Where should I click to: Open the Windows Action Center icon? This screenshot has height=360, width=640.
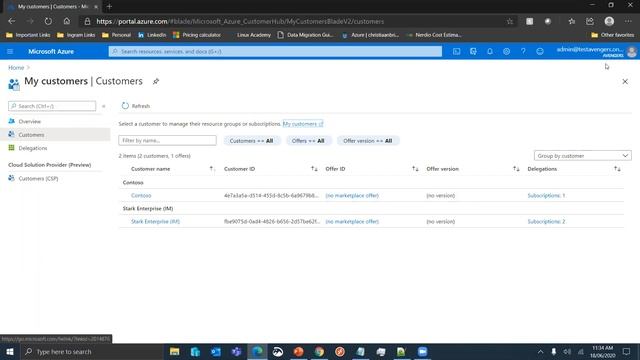coord(627,351)
